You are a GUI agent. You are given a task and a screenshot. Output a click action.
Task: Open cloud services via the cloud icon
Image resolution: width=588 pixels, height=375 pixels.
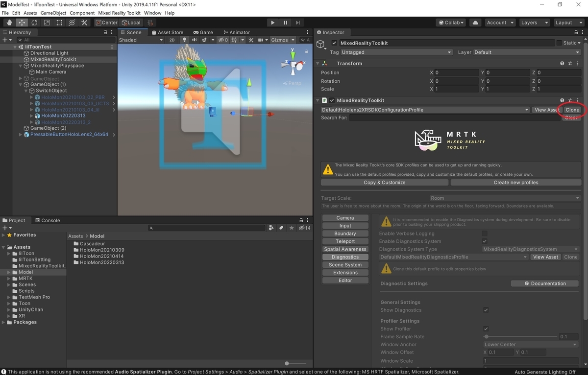475,23
